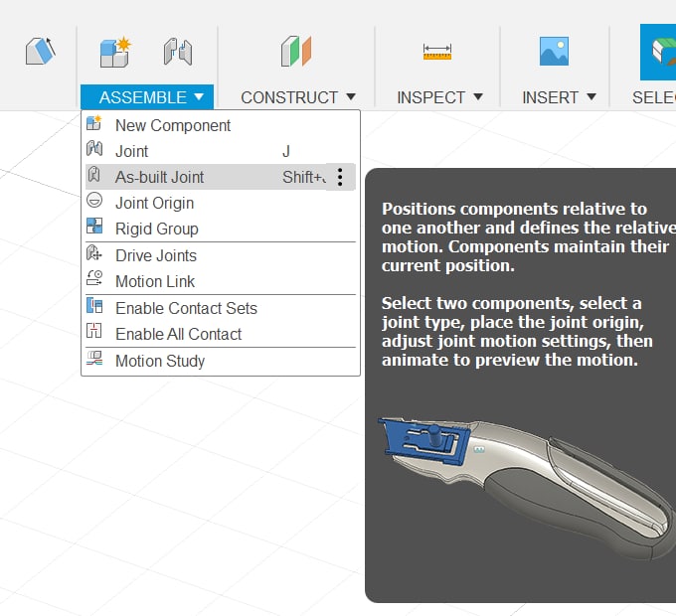Select Drive Joints menu entry
Screen dimensions: 676x616
(221, 255)
